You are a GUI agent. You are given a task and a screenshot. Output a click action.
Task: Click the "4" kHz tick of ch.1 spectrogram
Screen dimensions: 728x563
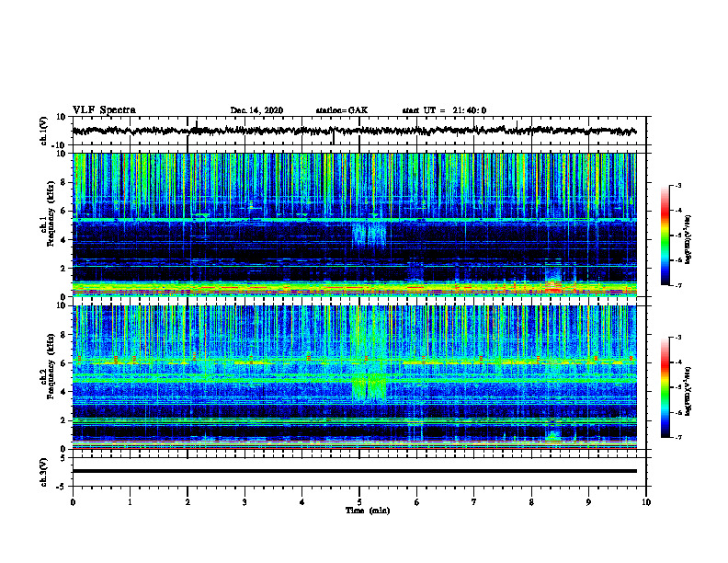click(x=64, y=240)
